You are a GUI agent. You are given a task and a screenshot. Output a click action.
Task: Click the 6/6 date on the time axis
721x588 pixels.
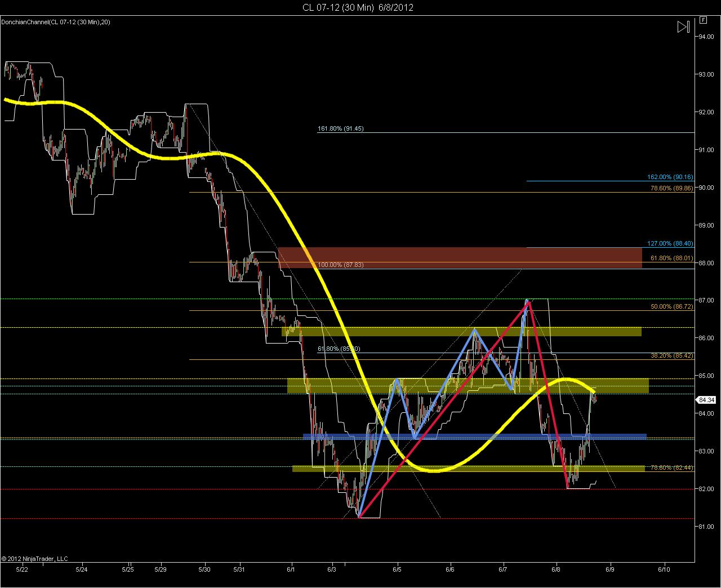click(449, 570)
